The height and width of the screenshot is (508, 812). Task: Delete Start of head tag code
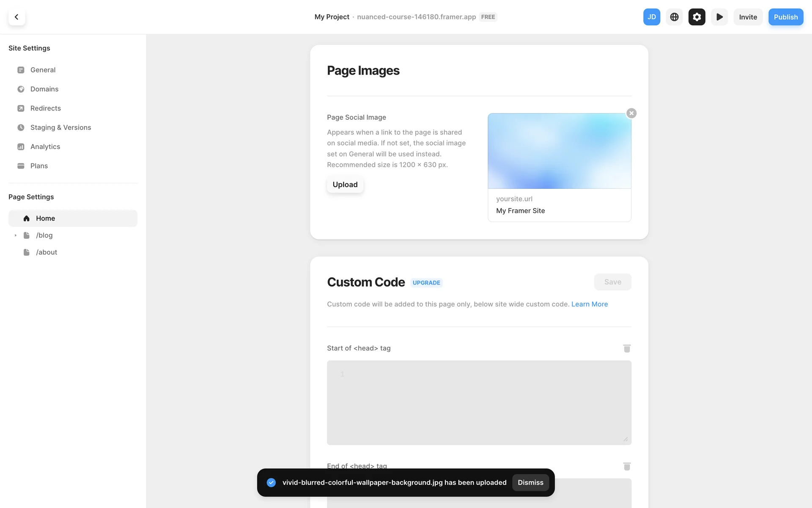[x=627, y=348]
